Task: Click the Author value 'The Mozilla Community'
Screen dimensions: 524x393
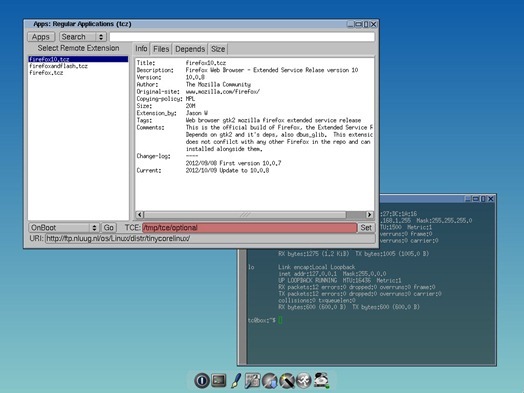Action: point(218,85)
